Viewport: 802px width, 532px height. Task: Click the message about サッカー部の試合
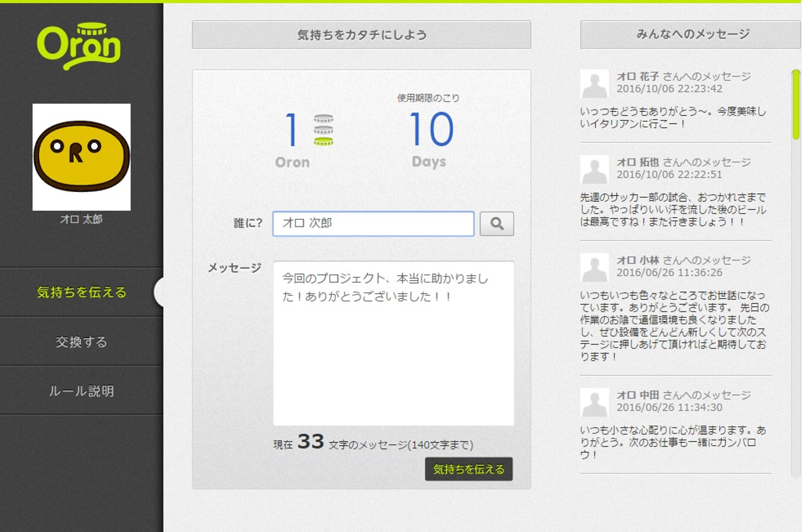[x=673, y=209]
